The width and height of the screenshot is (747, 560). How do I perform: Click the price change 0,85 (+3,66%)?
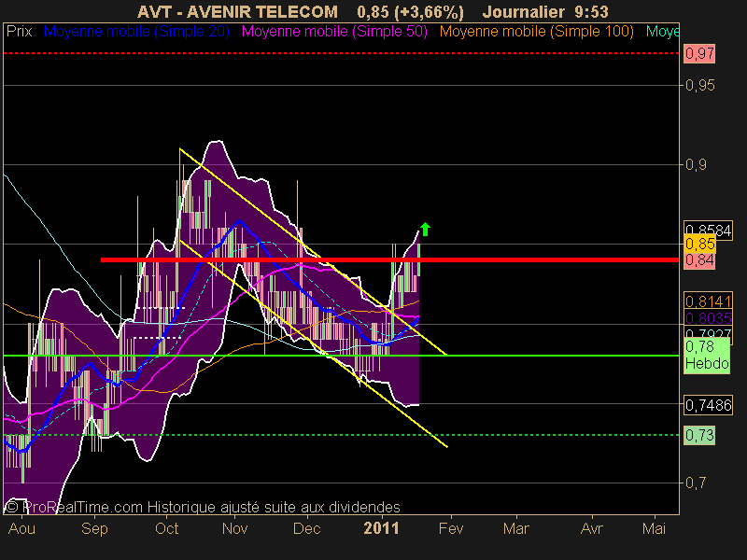(410, 11)
